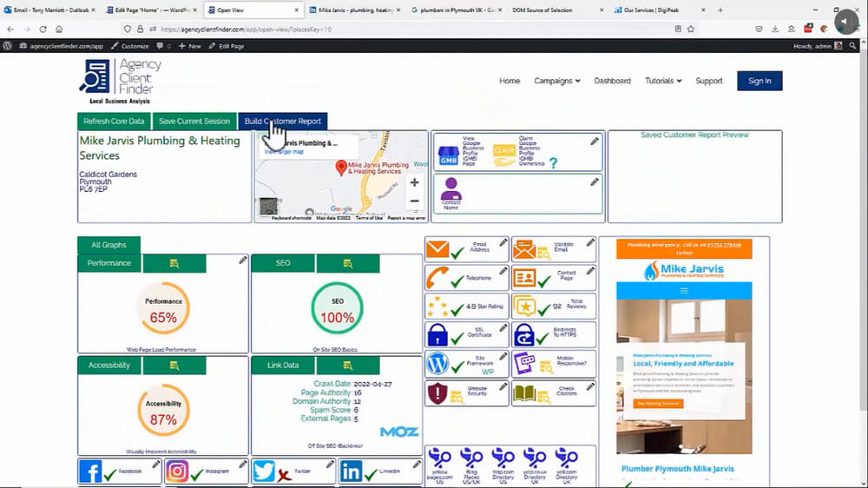The height and width of the screenshot is (488, 868).
Task: Click the WordPress Site Framework icon
Action: coord(437,363)
